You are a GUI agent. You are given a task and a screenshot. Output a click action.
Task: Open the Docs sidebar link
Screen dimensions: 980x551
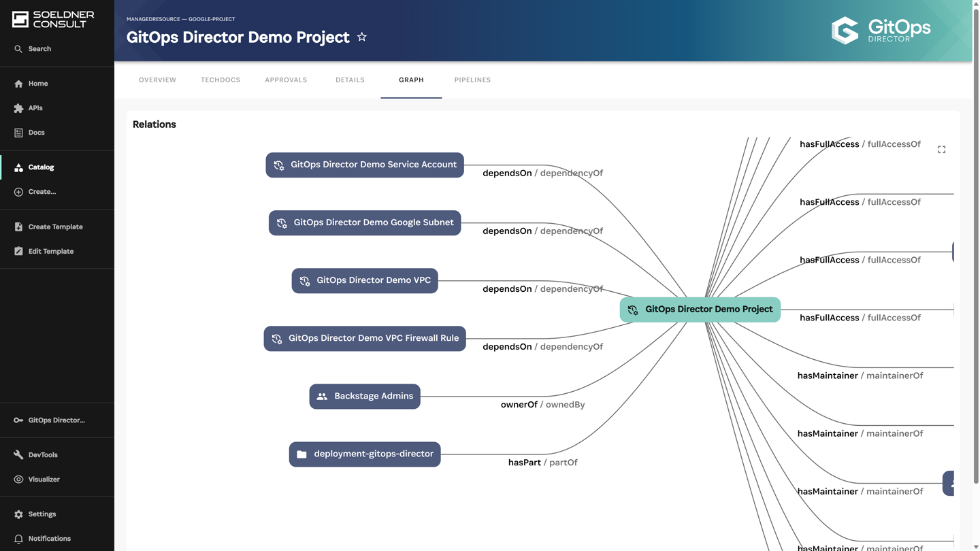coord(57,133)
